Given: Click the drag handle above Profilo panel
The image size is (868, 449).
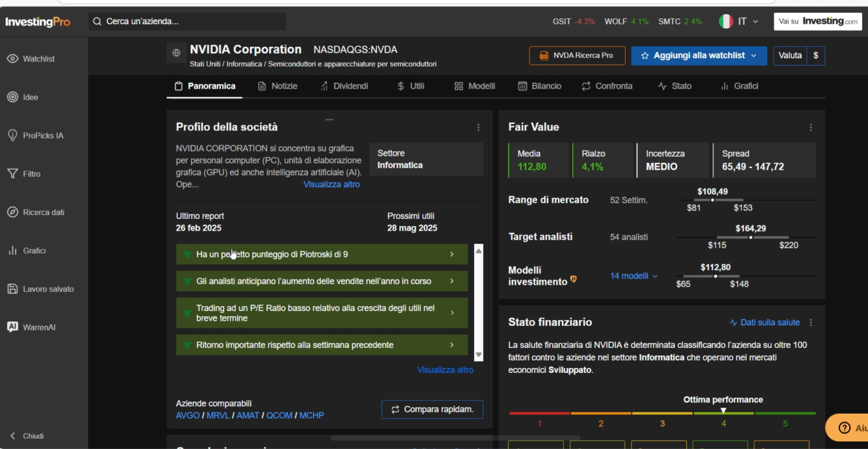Looking at the screenshot, I should pos(329,119).
